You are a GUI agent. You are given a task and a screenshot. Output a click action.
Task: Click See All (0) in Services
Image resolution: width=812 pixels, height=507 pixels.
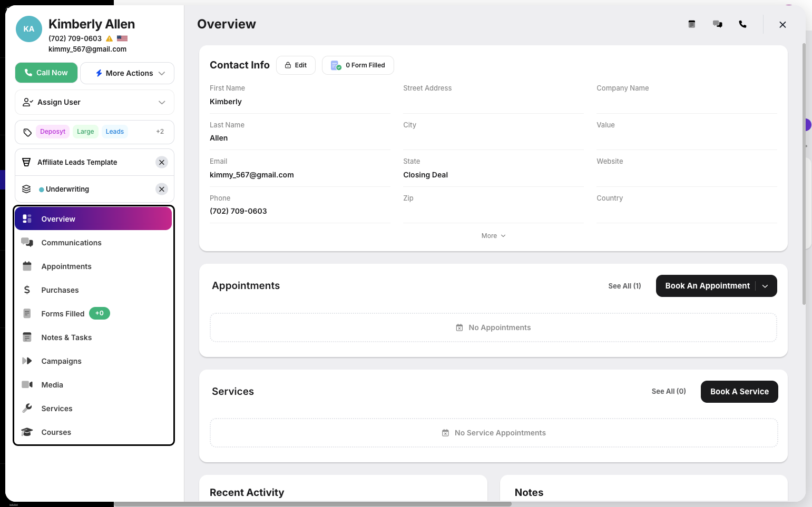point(669,391)
